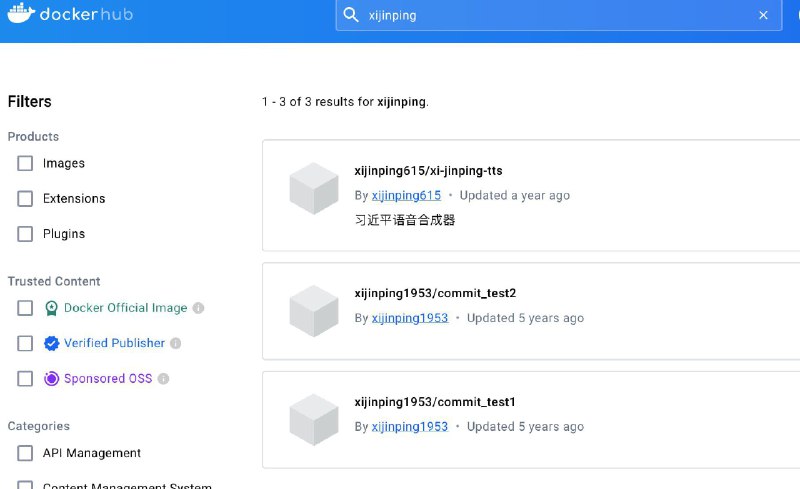The width and height of the screenshot is (800, 489).
Task: Check the Extensions filter checkbox
Action: [25, 199]
